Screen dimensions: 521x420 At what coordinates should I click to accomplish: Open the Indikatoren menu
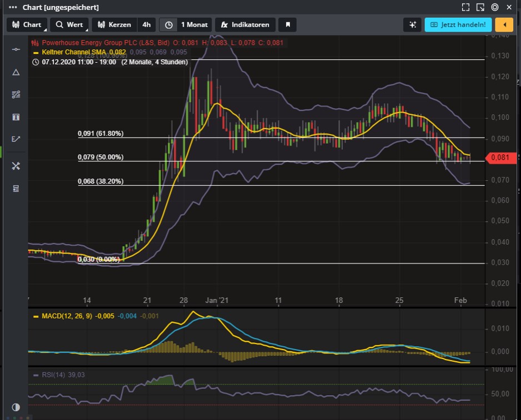tap(245, 25)
